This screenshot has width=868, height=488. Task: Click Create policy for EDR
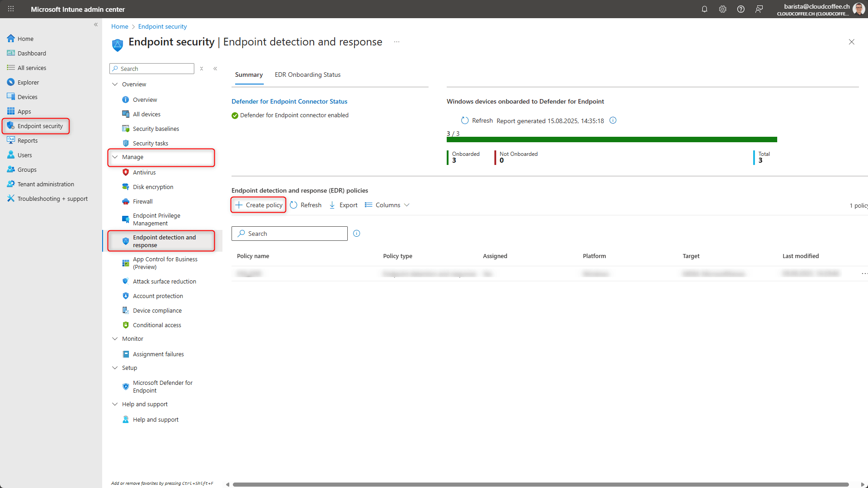[x=258, y=205]
